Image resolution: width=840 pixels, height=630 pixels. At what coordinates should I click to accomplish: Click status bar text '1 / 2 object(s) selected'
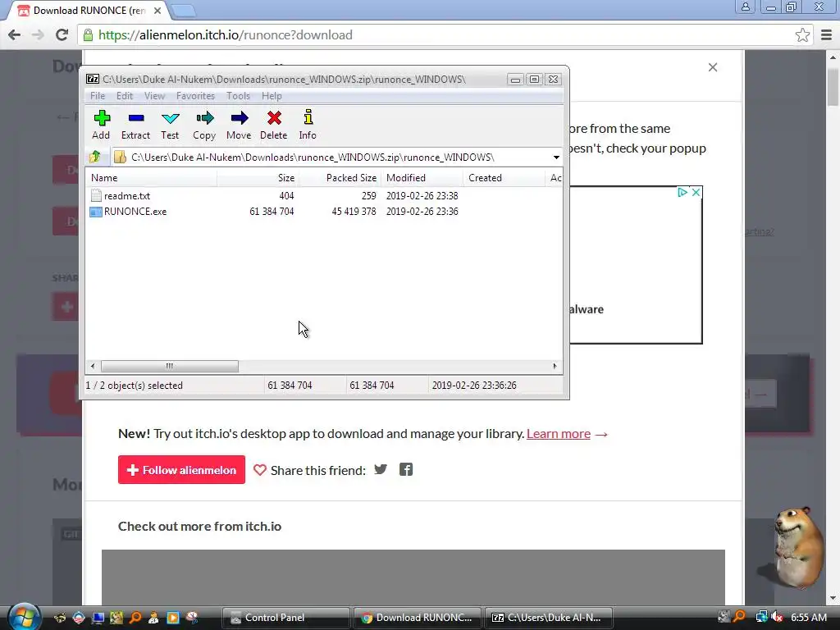[134, 386]
